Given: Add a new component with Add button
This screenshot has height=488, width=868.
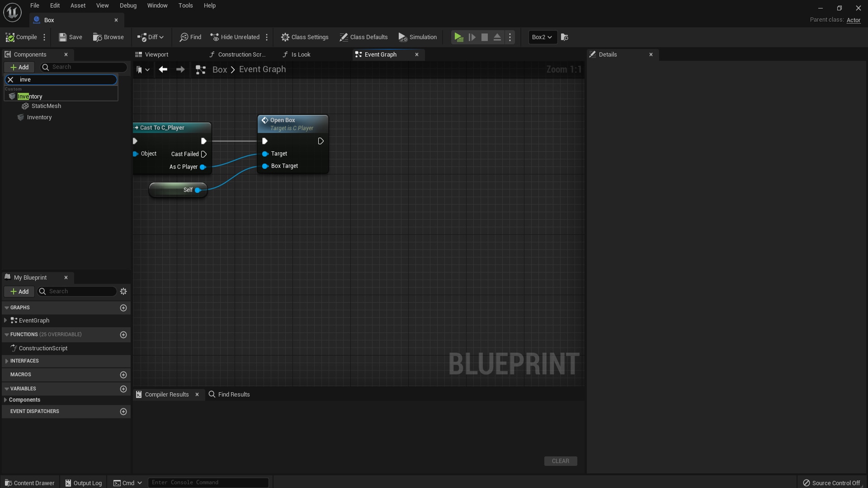Looking at the screenshot, I should [19, 67].
